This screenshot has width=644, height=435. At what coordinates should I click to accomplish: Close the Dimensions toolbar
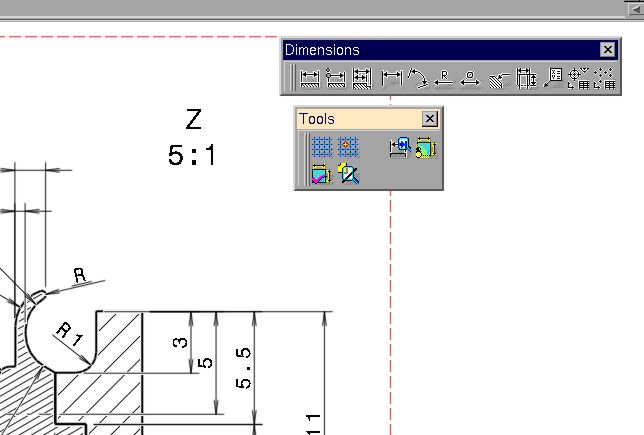(x=607, y=50)
